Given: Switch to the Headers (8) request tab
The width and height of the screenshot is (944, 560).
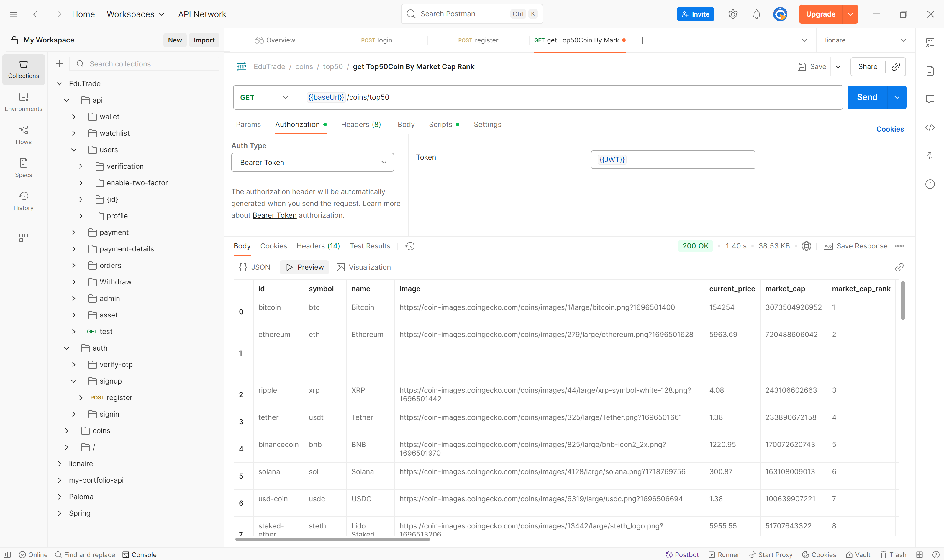Looking at the screenshot, I should [x=361, y=125].
